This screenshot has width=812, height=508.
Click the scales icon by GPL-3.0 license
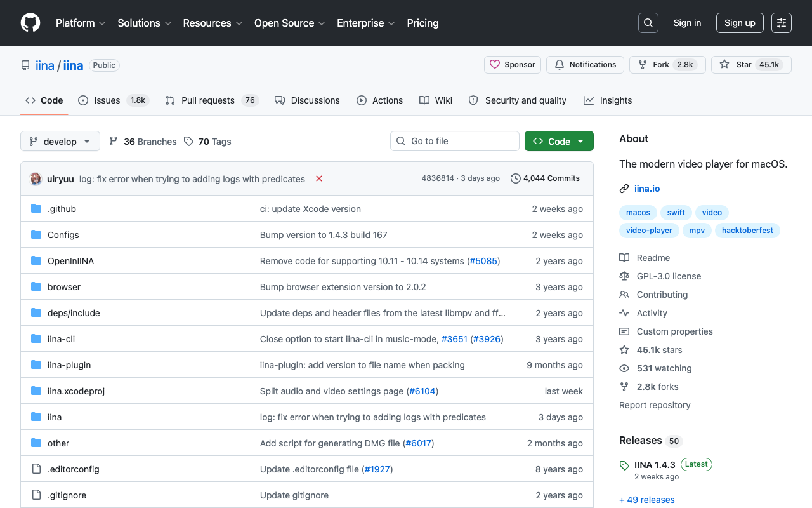624,276
